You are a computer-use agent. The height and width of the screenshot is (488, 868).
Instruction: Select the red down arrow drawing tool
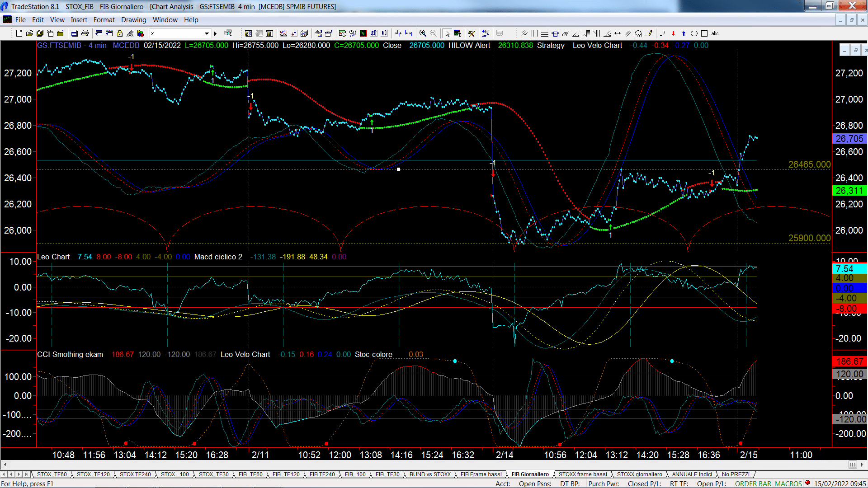point(673,33)
